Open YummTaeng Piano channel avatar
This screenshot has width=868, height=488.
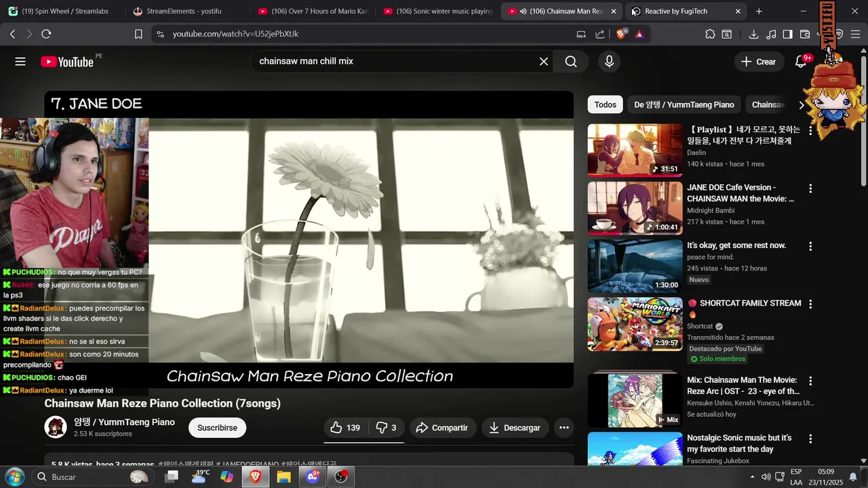coord(56,427)
